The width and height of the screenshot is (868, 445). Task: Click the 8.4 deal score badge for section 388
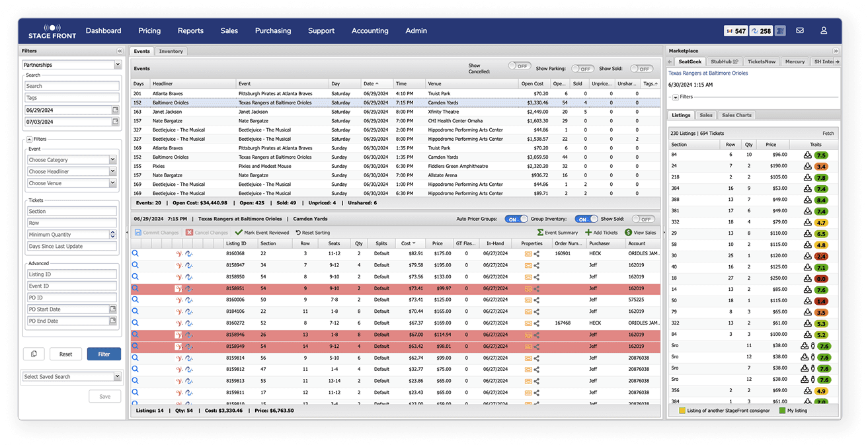point(821,200)
